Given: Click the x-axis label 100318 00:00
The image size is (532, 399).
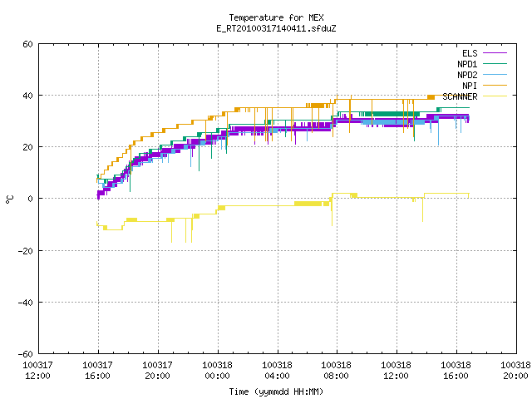Looking at the screenshot, I should pyautogui.click(x=217, y=371).
